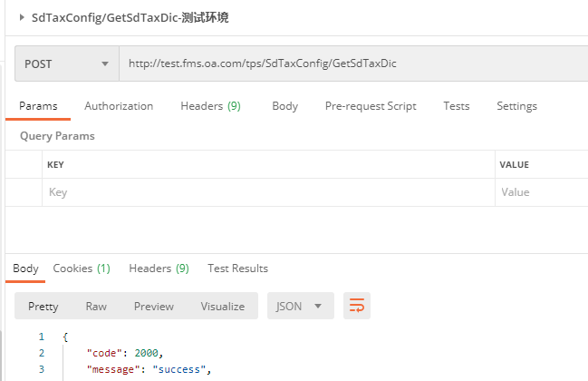The width and height of the screenshot is (588, 381).
Task: Select the Visualize response view
Action: click(222, 306)
